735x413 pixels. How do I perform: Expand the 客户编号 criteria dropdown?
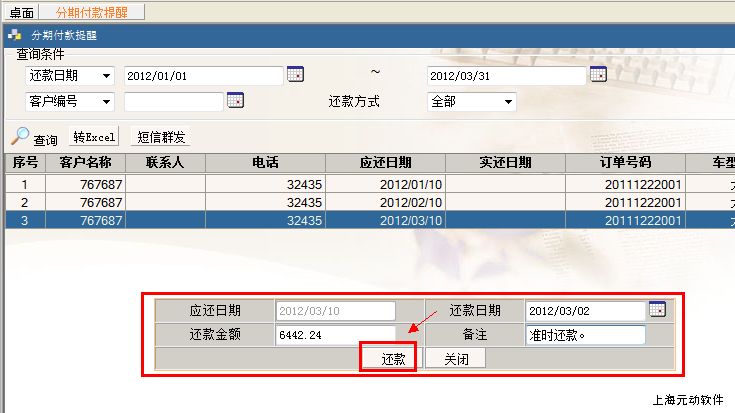(106, 101)
